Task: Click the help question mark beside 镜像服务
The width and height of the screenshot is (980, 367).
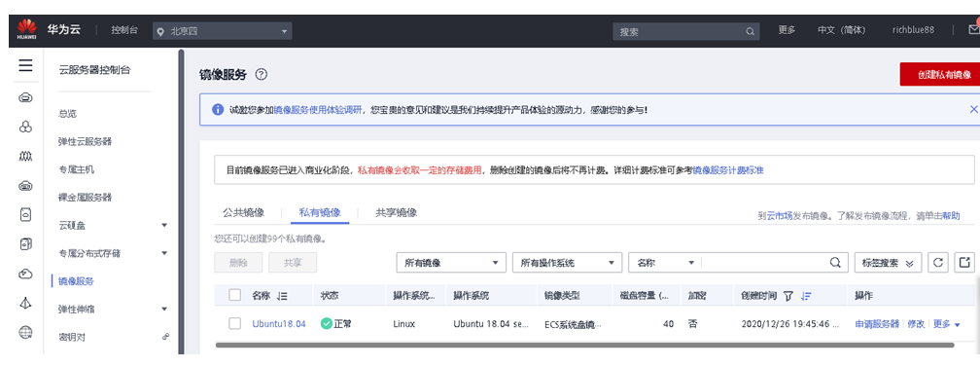Action: coord(262,75)
